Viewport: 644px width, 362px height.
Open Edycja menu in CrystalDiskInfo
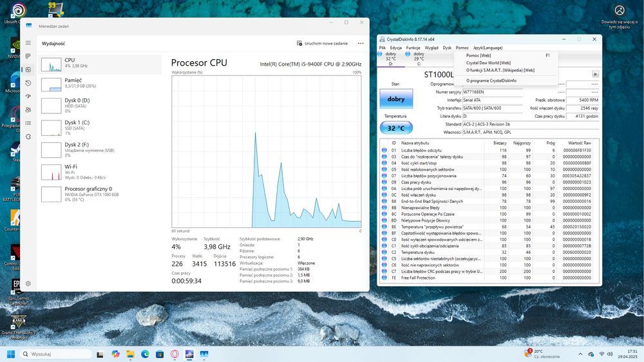tap(395, 48)
